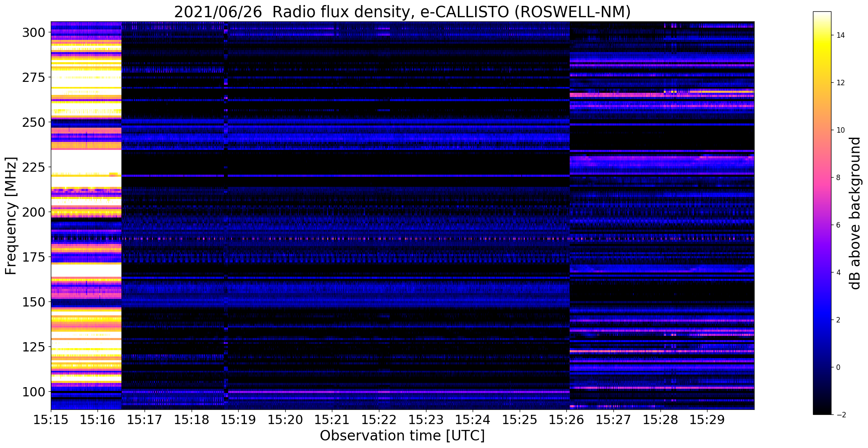Image resolution: width=868 pixels, height=448 pixels.
Task: Click the colorbar tick label 4
Action: point(839,272)
